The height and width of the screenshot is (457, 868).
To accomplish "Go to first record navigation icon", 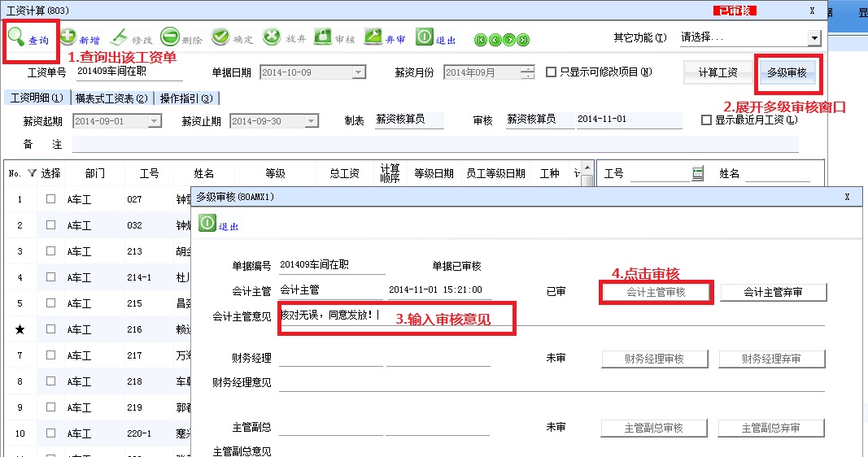I will pos(481,40).
